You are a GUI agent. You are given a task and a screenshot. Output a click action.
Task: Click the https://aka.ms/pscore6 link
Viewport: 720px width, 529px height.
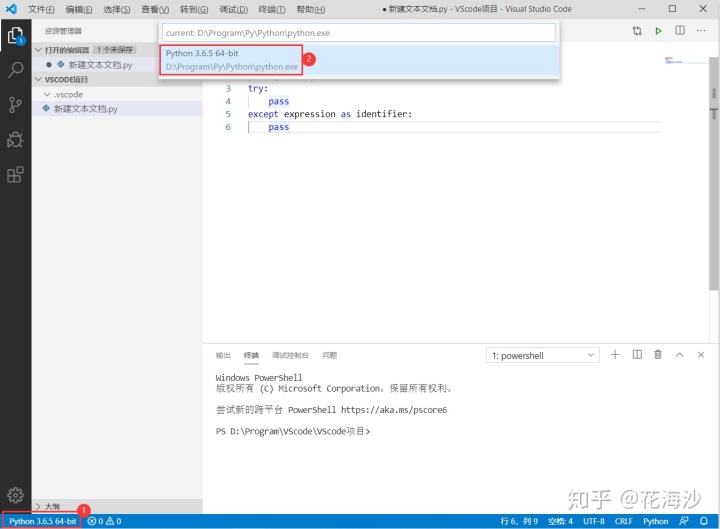(394, 410)
